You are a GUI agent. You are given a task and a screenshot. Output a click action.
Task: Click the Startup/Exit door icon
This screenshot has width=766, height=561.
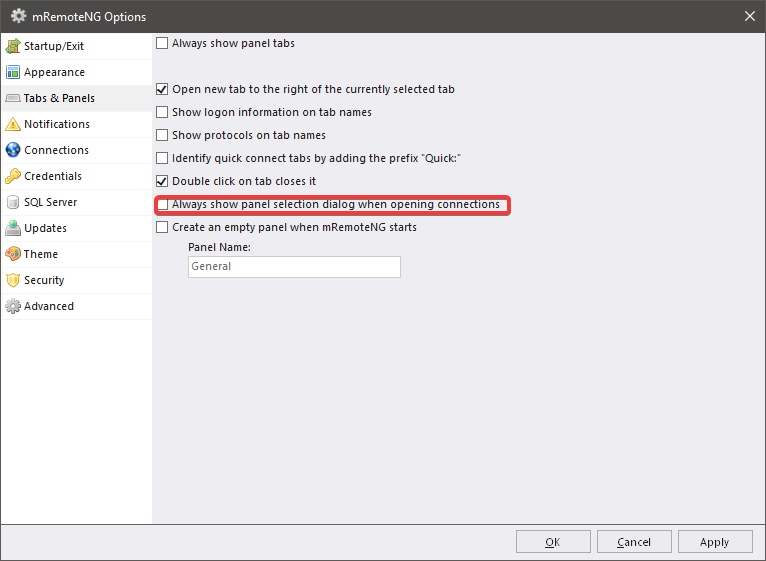pyautogui.click(x=13, y=46)
